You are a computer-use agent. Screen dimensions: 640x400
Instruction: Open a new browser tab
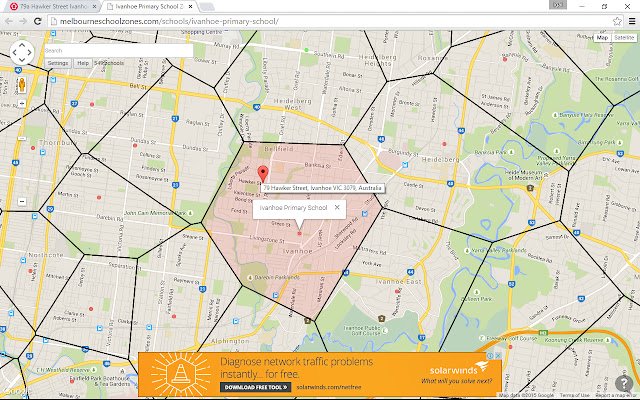[206, 7]
